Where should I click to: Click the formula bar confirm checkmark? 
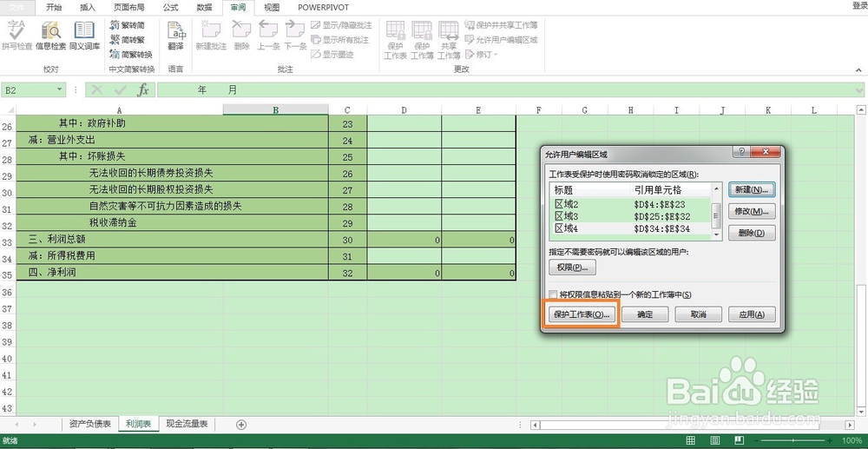tap(120, 89)
